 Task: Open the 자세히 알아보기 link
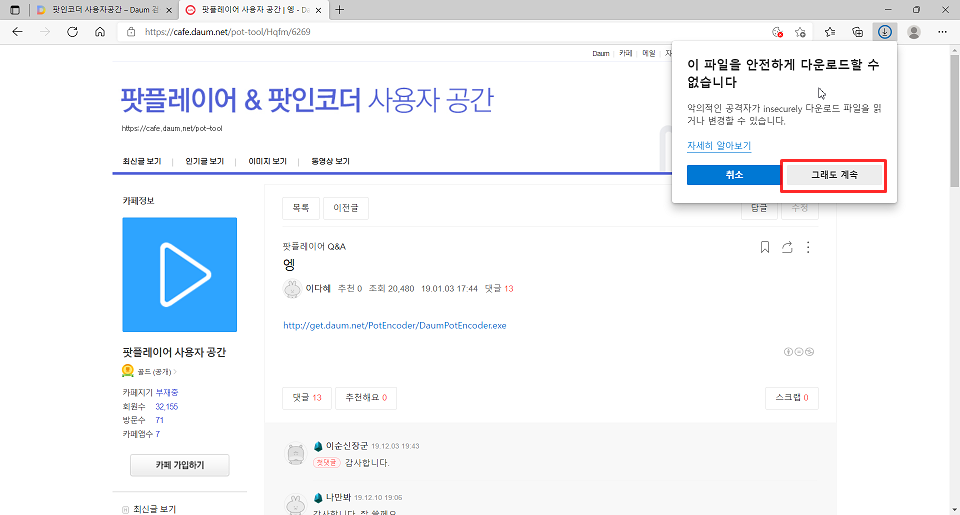coord(719,145)
